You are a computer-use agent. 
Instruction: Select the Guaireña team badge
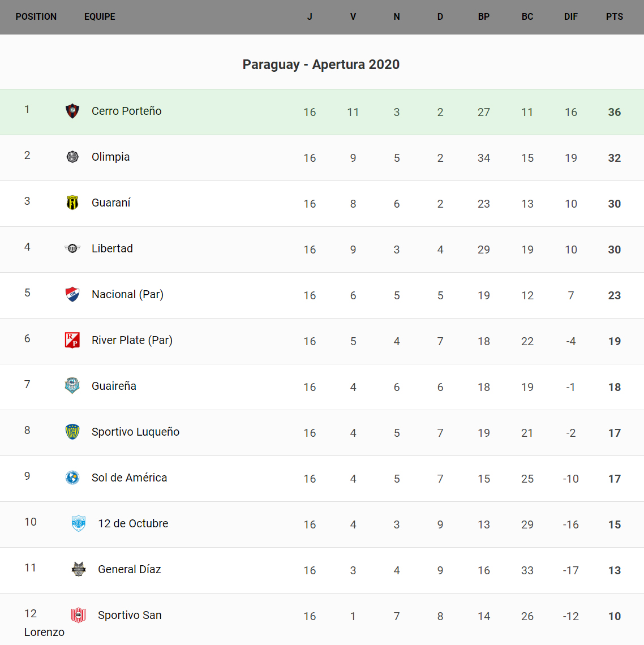[x=72, y=386]
